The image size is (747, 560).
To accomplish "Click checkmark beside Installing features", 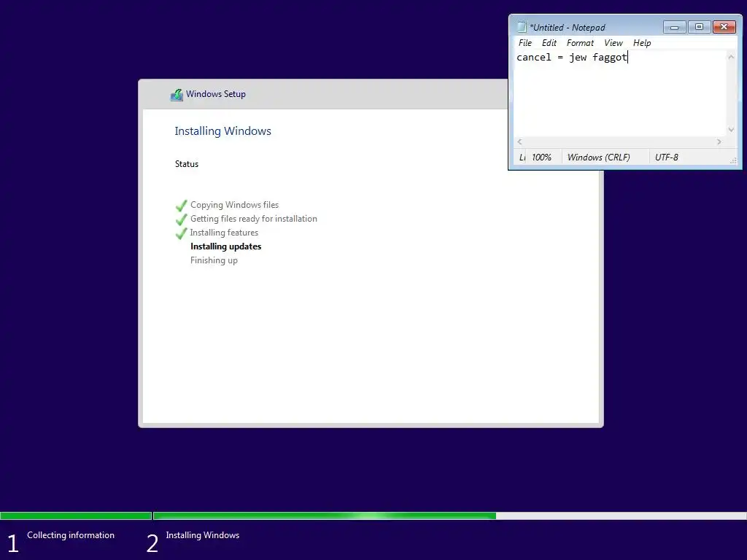I will tap(182, 233).
